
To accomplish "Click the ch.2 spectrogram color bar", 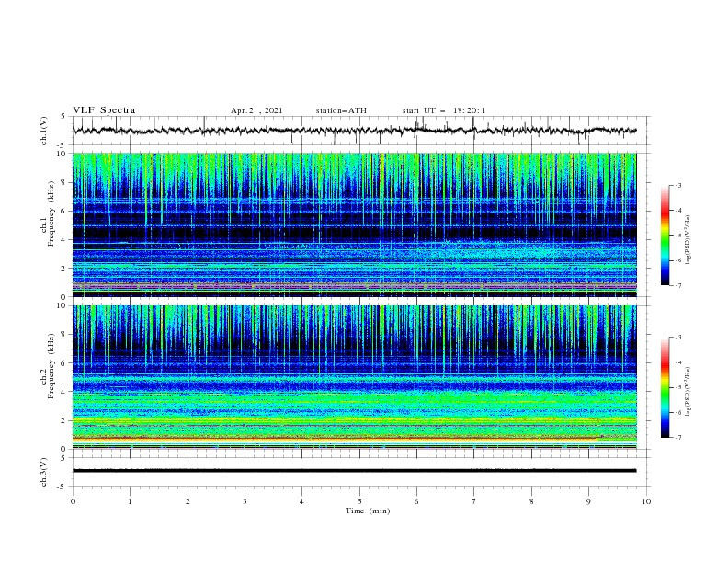I will click(665, 387).
